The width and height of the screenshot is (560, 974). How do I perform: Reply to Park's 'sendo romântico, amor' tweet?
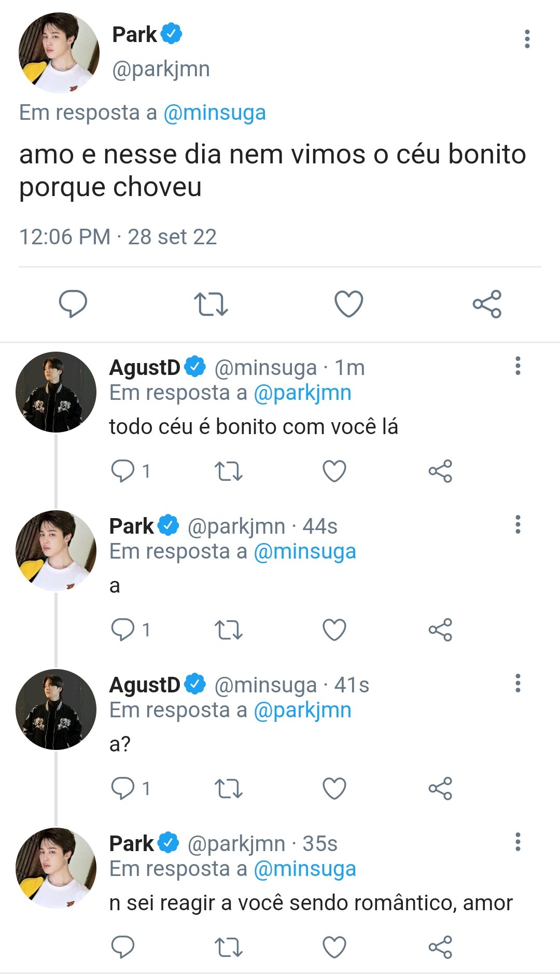tap(123, 947)
